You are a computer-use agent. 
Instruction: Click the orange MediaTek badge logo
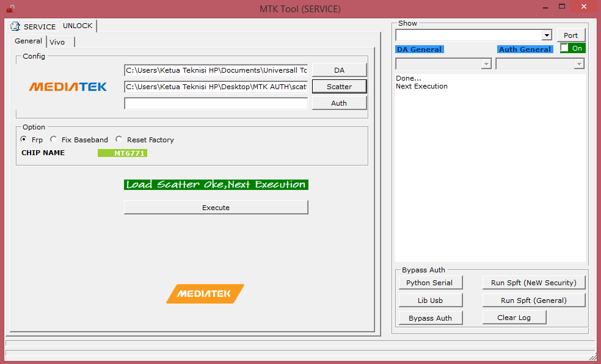[205, 294]
